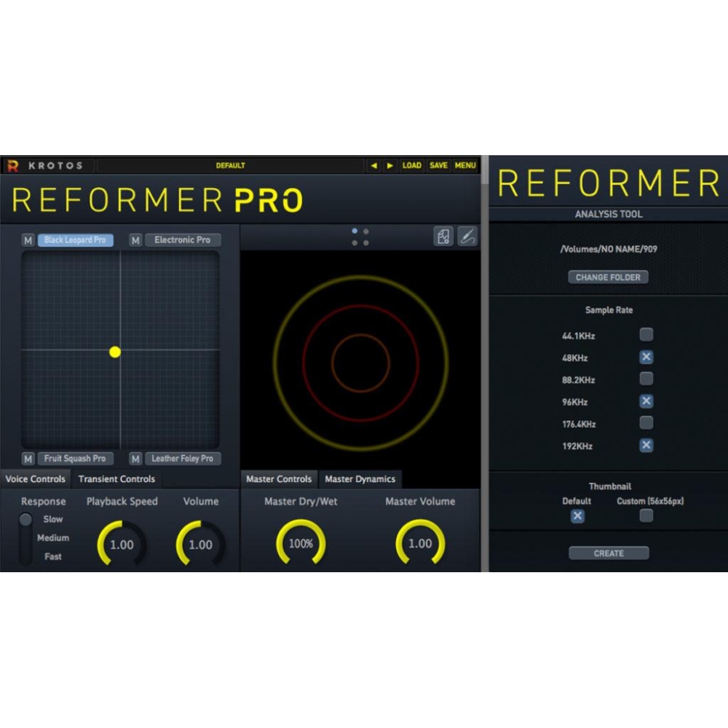Click the Response speed slider handle
This screenshot has height=728, width=728.
pyautogui.click(x=25, y=520)
